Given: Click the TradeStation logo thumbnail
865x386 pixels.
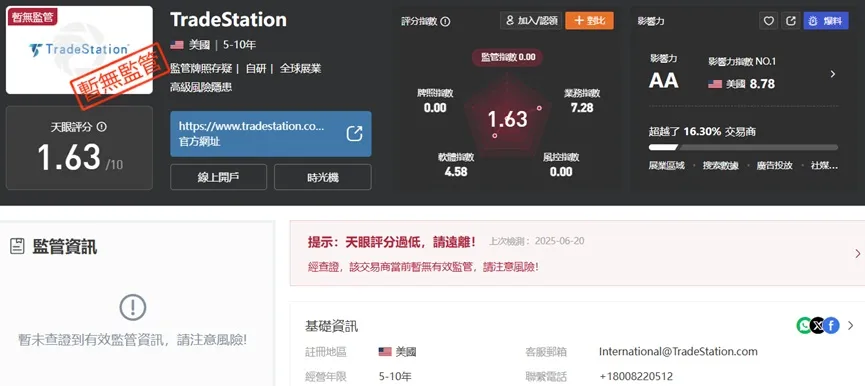Looking at the screenshot, I should pyautogui.click(x=79, y=50).
